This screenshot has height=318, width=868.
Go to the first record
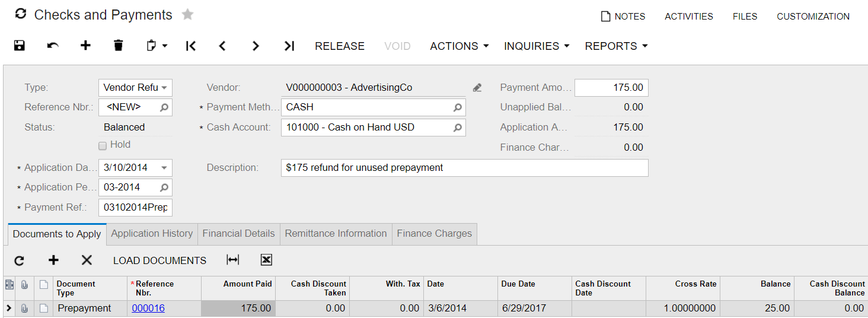coord(191,46)
